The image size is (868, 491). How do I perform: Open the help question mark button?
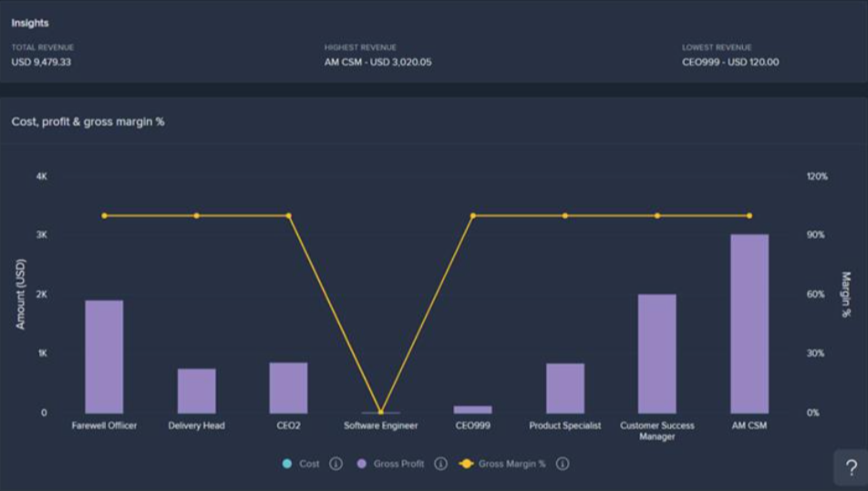tap(851, 468)
